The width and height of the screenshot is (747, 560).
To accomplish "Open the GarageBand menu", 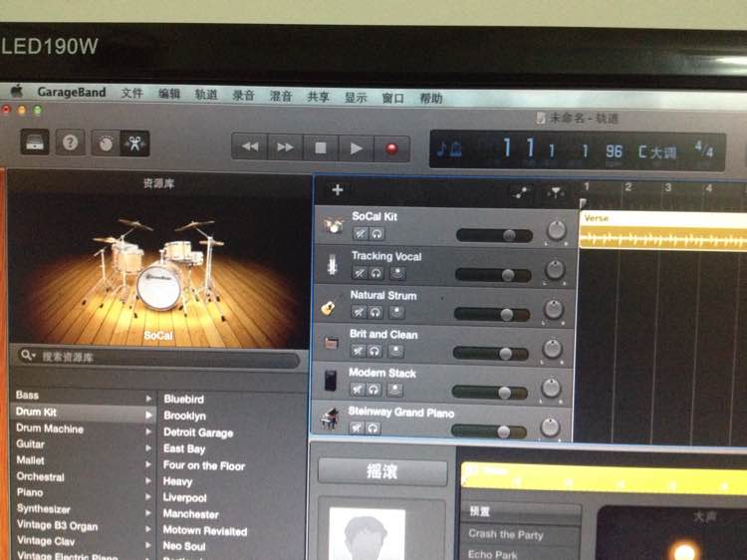I will pyautogui.click(x=72, y=92).
